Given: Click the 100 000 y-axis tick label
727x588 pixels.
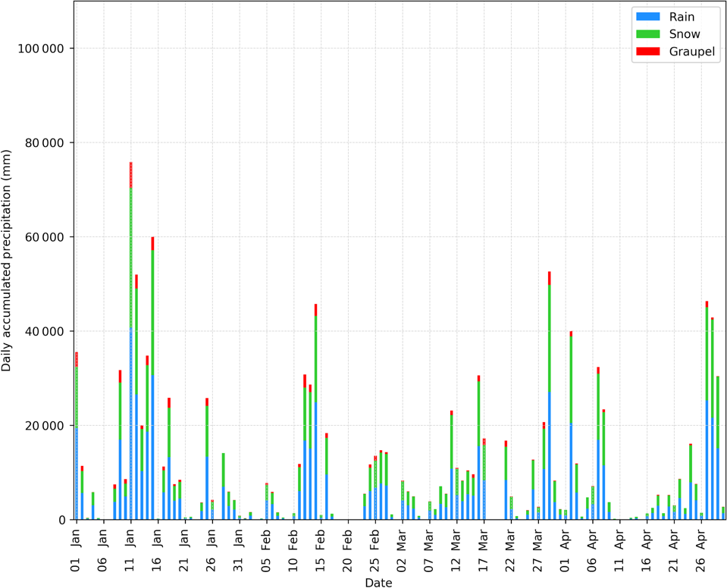Looking at the screenshot, I should coord(42,48).
